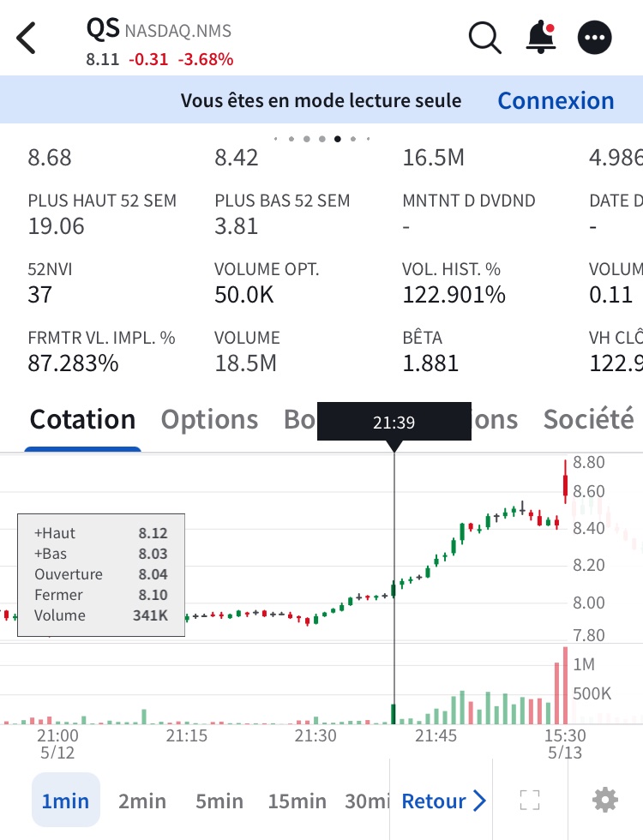Tap the BÊTA value 1.881
This screenshot has height=840, width=643.
pyautogui.click(x=430, y=363)
